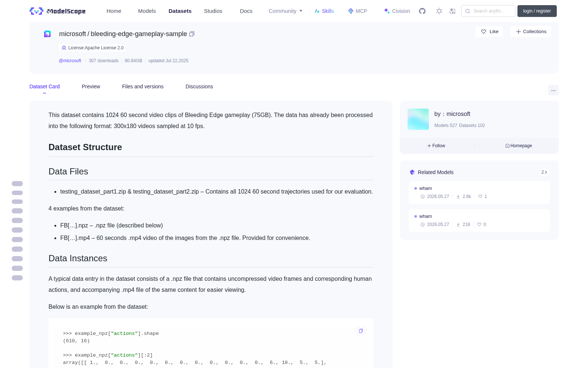Open Discussions tab

tap(199, 86)
